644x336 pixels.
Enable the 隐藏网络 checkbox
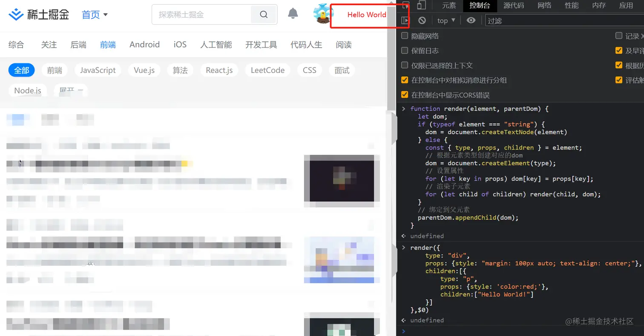pyautogui.click(x=405, y=36)
